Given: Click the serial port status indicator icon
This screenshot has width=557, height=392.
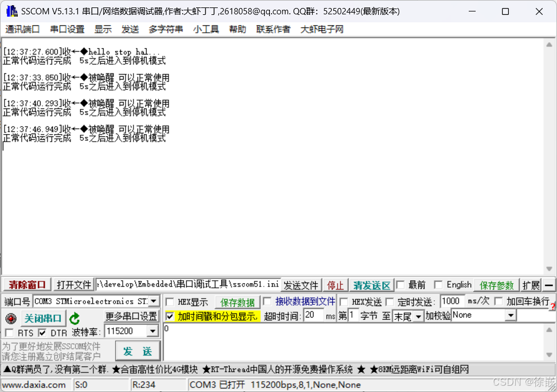Looking at the screenshot, I should [x=10, y=319].
